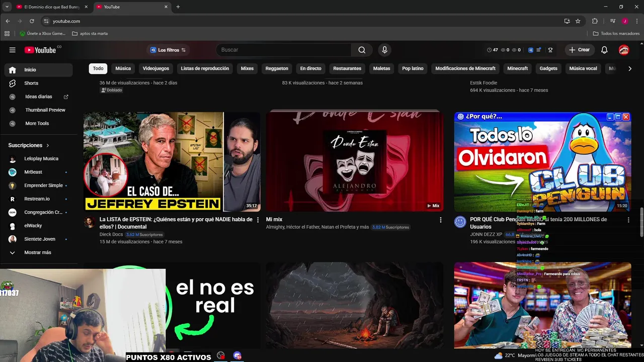Image resolution: width=644 pixels, height=362 pixels.
Task: Click the blue IQ extension icon in header
Action: tap(530, 50)
